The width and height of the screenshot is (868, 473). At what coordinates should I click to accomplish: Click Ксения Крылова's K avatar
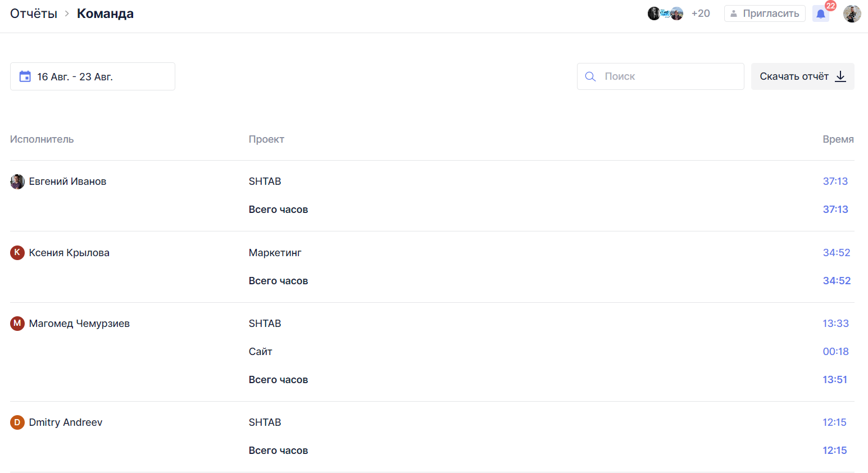pyautogui.click(x=17, y=253)
